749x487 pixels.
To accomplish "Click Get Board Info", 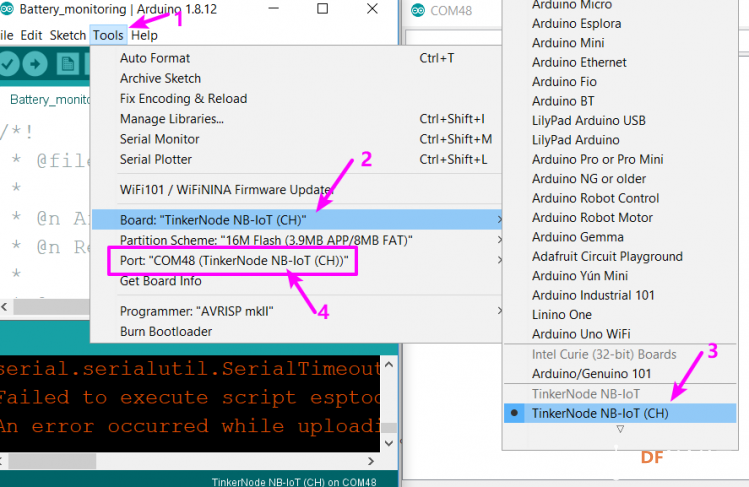I will (x=296, y=281).
